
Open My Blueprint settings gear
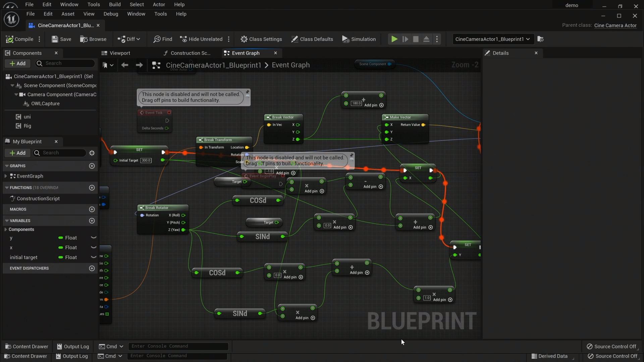pos(92,153)
